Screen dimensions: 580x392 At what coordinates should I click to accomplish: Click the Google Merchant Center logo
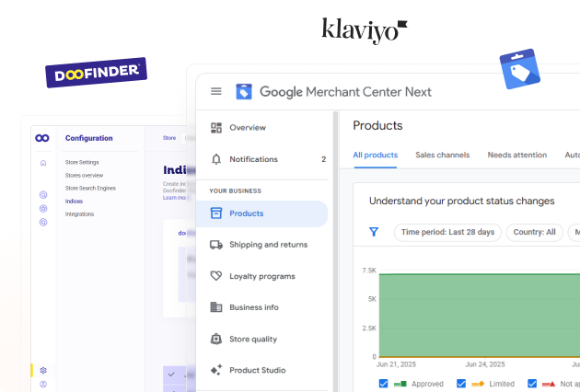click(244, 91)
